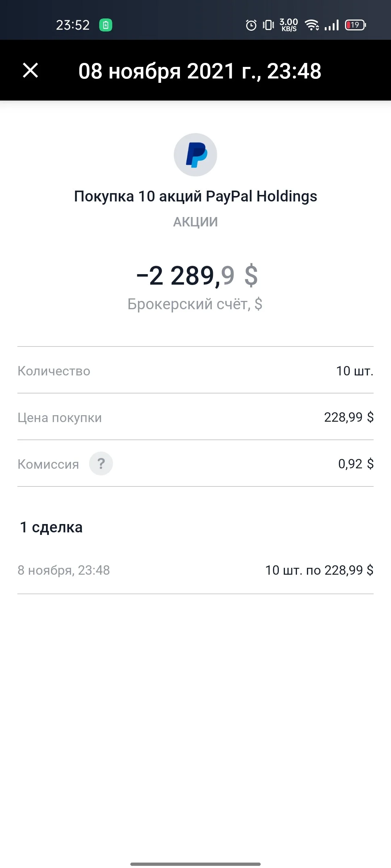Tap the green battery saver icon
Screen dimensions: 391x868
[x=106, y=25]
